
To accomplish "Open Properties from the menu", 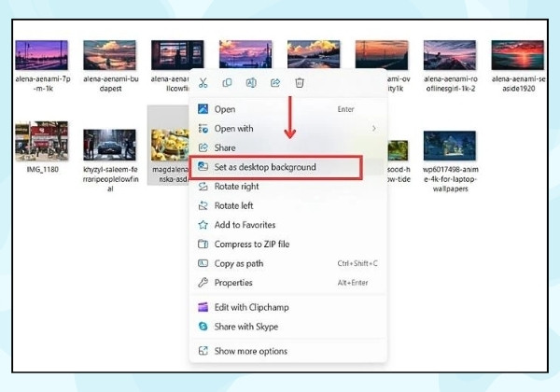I will (x=287, y=283).
